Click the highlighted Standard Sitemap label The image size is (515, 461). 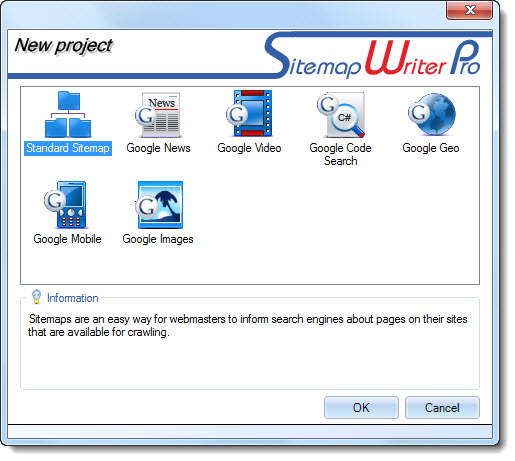click(68, 148)
